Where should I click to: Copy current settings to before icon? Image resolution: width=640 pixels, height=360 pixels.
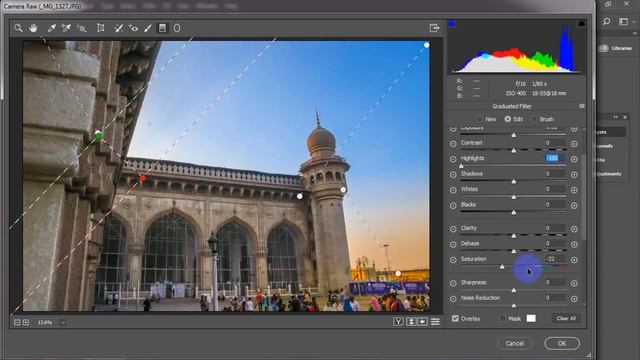422,322
